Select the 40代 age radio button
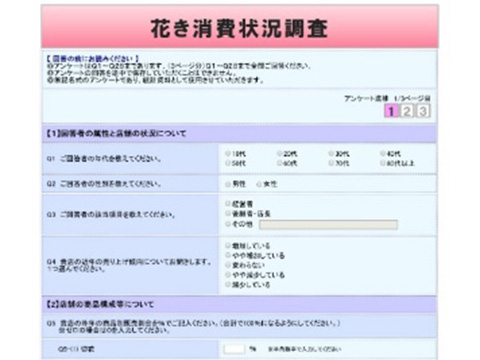The height and width of the screenshot is (360, 480). tap(383, 154)
